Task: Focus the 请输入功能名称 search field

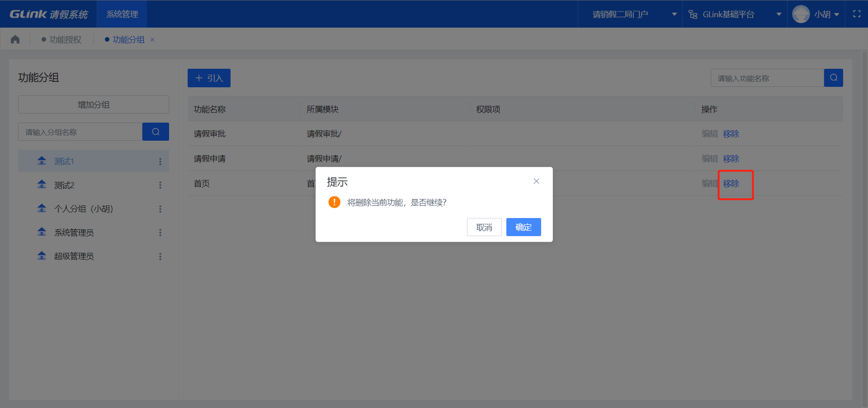Action: tap(767, 78)
